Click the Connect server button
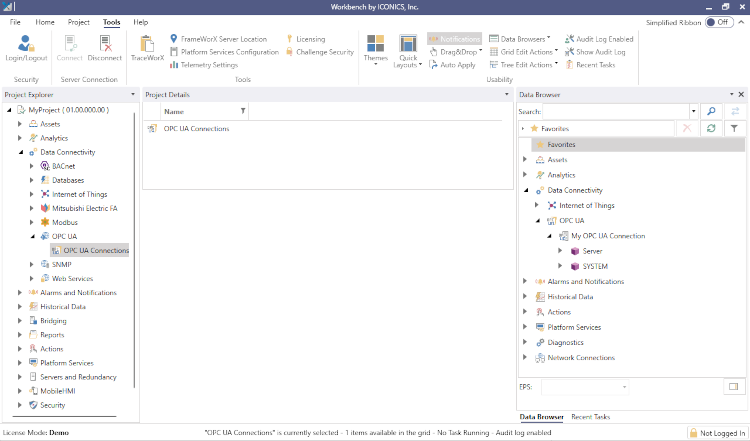This screenshot has width=750, height=441. 69,48
